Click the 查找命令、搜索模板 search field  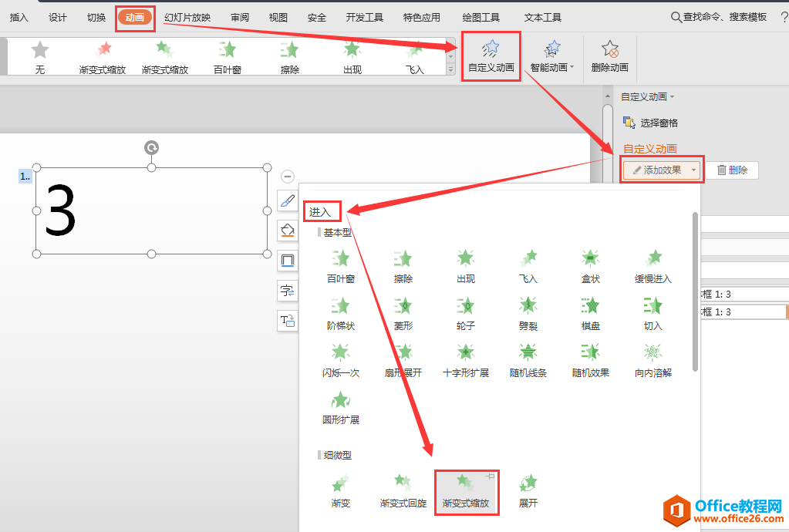click(x=727, y=15)
